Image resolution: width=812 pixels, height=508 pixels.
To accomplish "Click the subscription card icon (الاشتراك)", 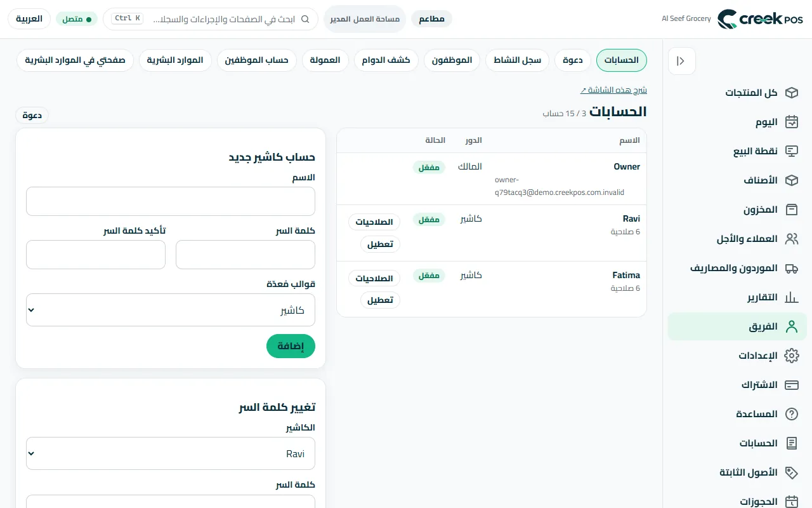I will [x=791, y=385].
